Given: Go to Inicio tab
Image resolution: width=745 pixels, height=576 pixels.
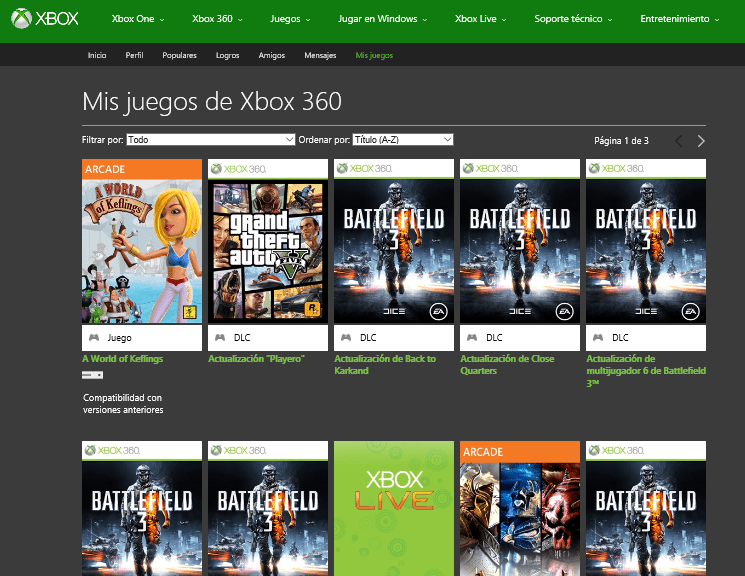Looking at the screenshot, I should [97, 55].
